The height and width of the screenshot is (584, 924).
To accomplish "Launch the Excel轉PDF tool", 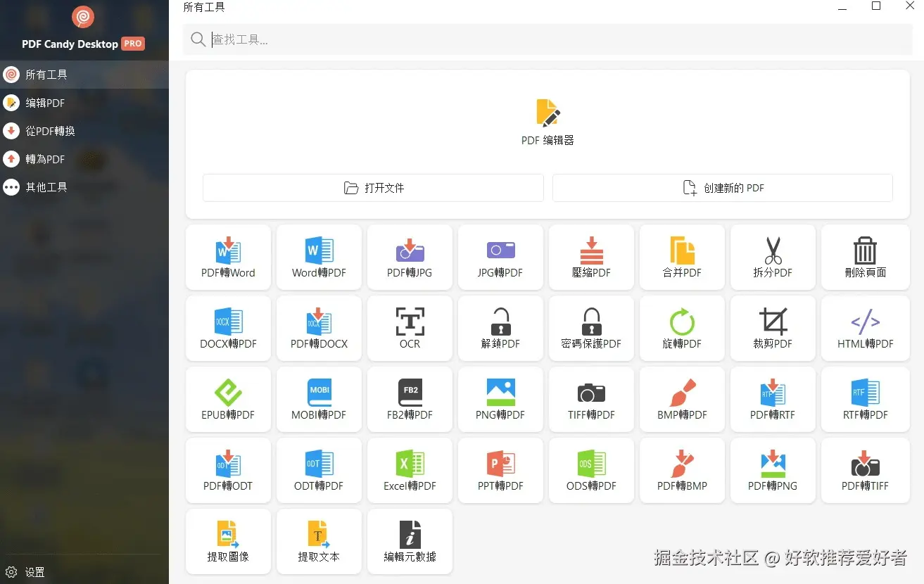I will (410, 470).
